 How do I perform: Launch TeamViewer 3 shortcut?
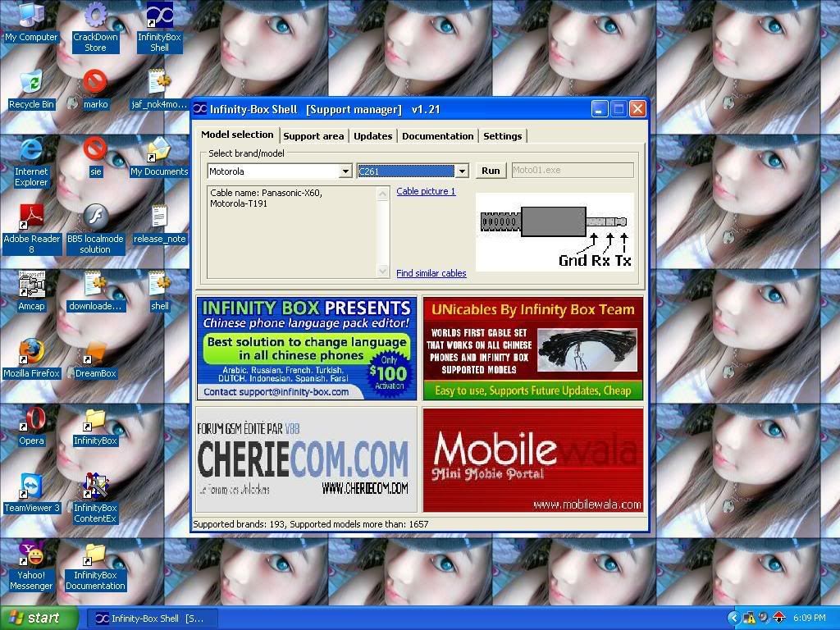(x=31, y=494)
